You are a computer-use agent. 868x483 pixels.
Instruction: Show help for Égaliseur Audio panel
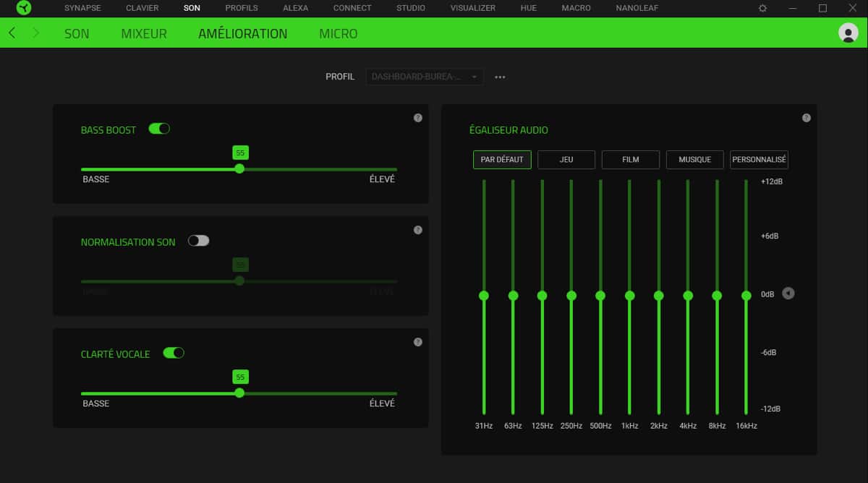point(807,118)
